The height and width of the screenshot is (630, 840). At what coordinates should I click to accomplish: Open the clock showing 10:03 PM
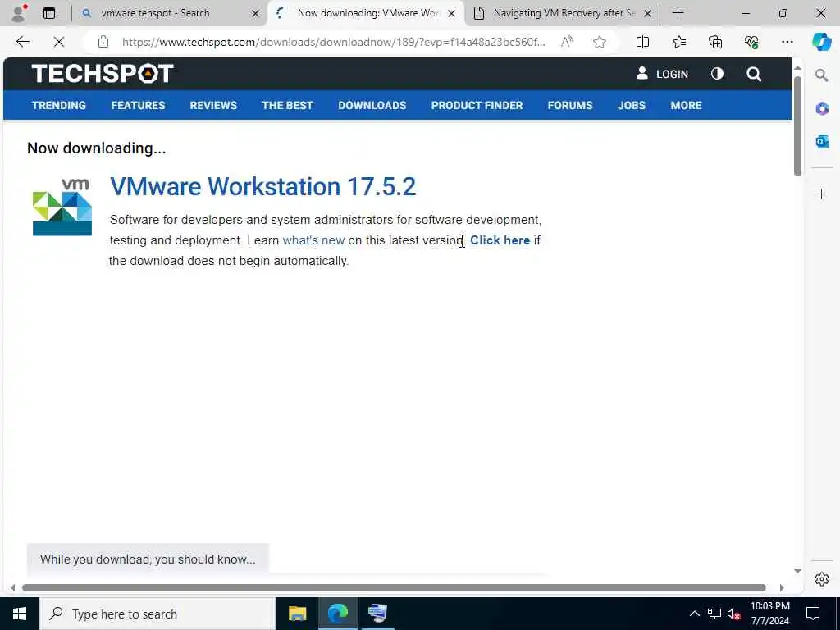(x=769, y=614)
